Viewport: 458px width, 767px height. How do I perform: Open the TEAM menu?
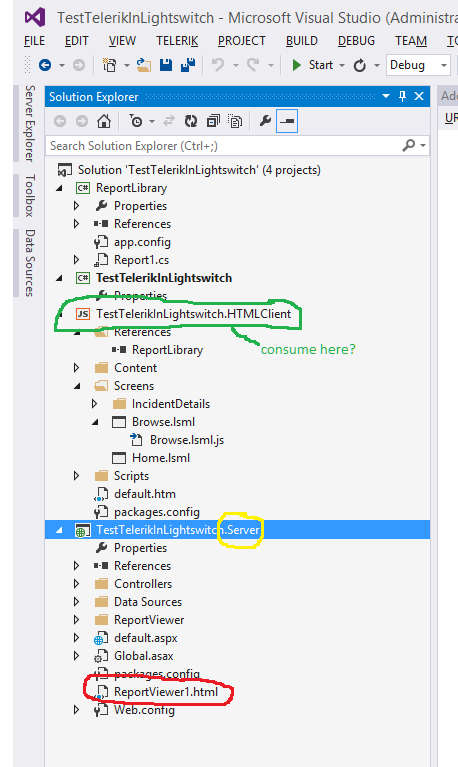[x=411, y=41]
